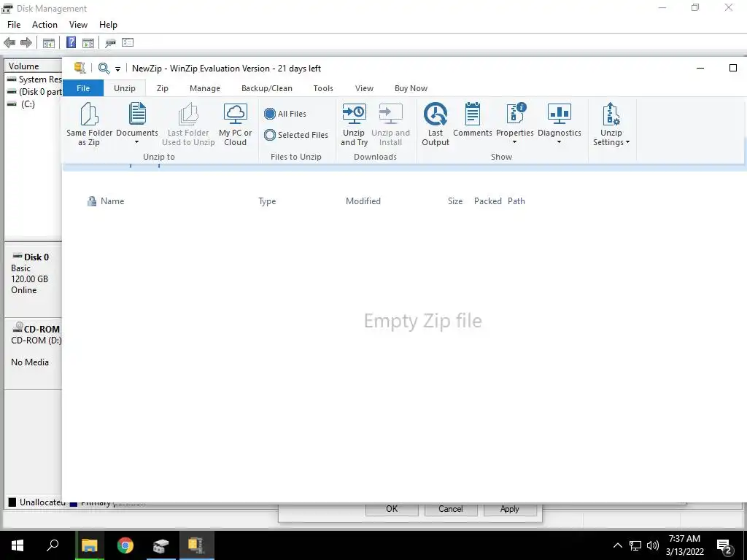The width and height of the screenshot is (747, 560).
Task: Sort file list by Name column
Action: 112,201
